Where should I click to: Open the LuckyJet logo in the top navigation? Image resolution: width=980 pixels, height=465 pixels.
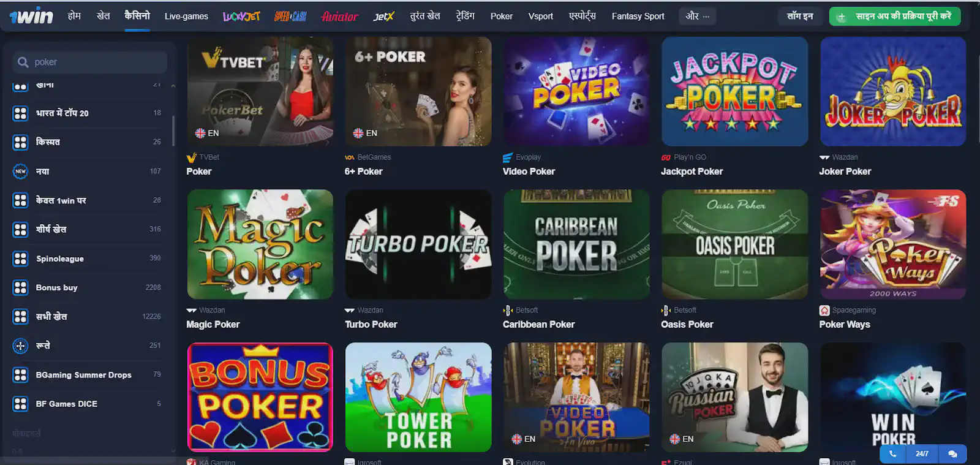pos(241,17)
